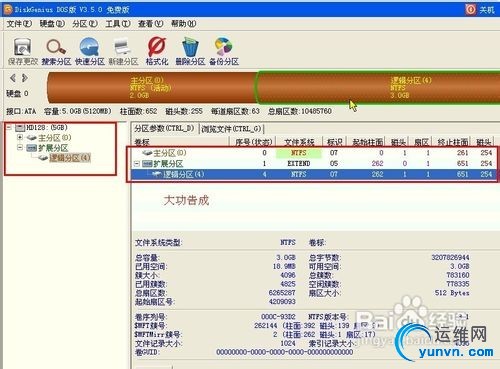
Task: Click the 已用空间 value 18.9MB
Action: click(x=284, y=266)
